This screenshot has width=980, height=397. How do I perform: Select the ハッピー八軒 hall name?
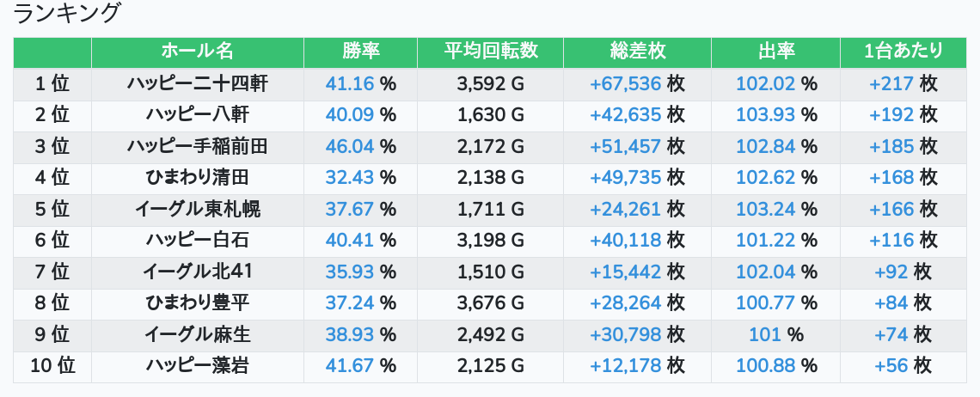(x=197, y=115)
